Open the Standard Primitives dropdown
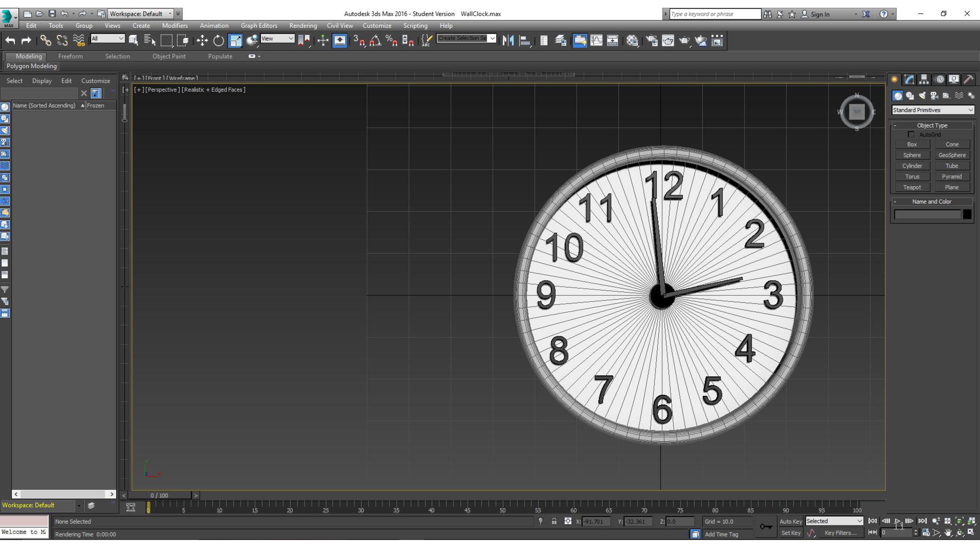 (932, 110)
